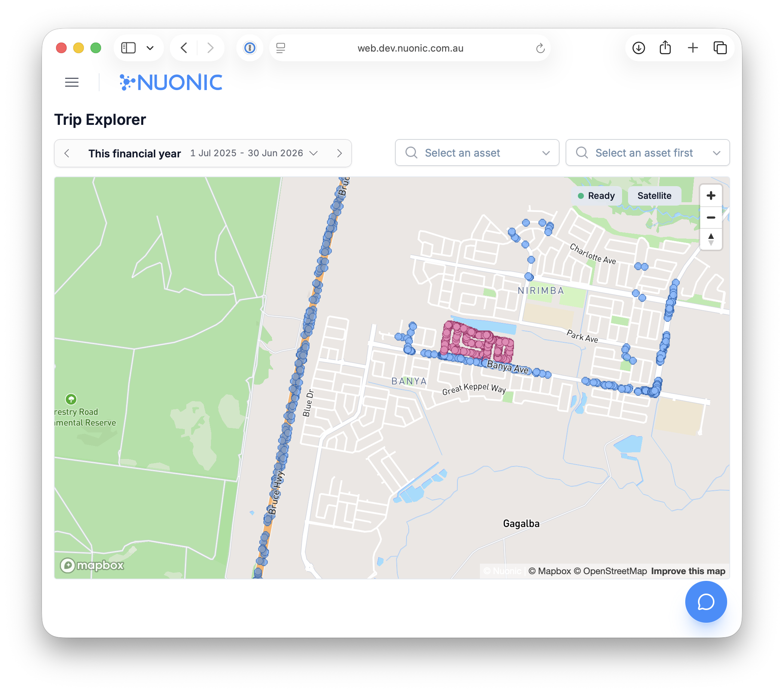Click Improve this map link
The image size is (784, 693).
tap(688, 571)
